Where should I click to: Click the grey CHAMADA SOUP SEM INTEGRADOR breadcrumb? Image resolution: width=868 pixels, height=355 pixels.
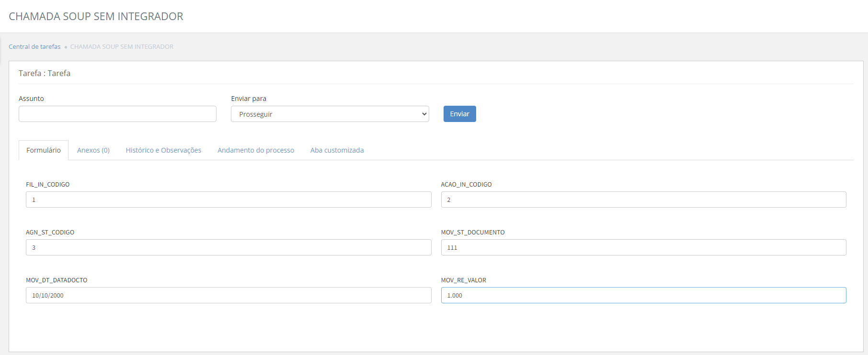pos(122,46)
